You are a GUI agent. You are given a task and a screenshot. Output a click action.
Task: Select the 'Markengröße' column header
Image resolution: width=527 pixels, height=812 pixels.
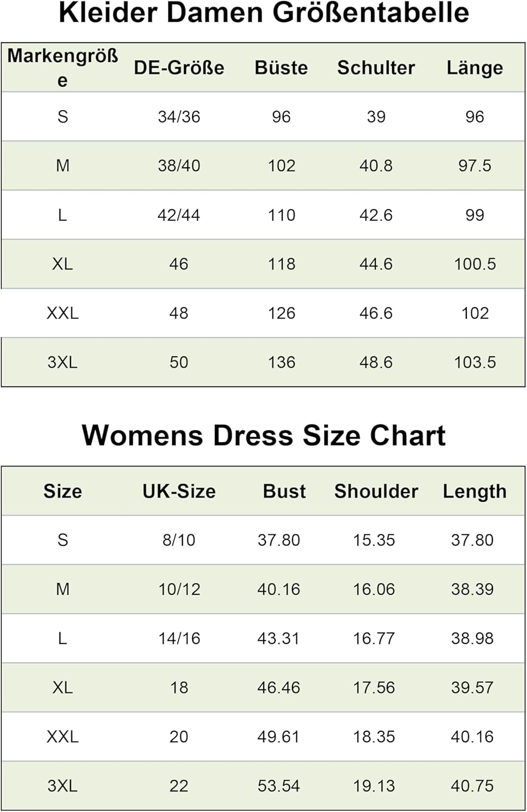(x=62, y=67)
